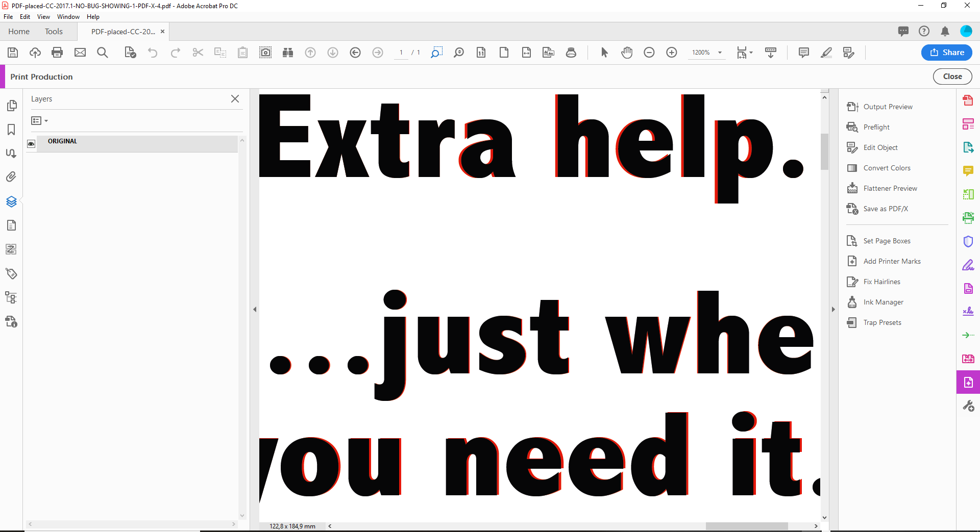Close the PDF-placed-CC document tab
The image size is (980, 532).
point(162,32)
